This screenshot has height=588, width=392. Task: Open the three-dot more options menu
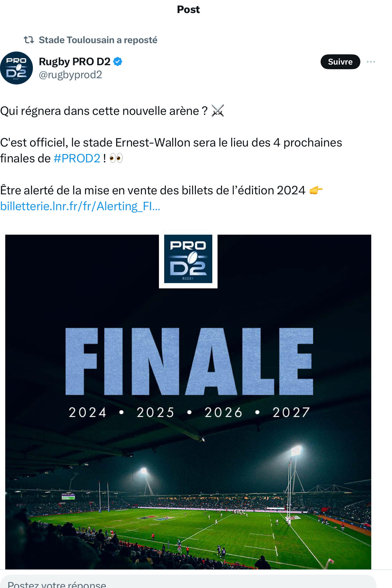[371, 62]
